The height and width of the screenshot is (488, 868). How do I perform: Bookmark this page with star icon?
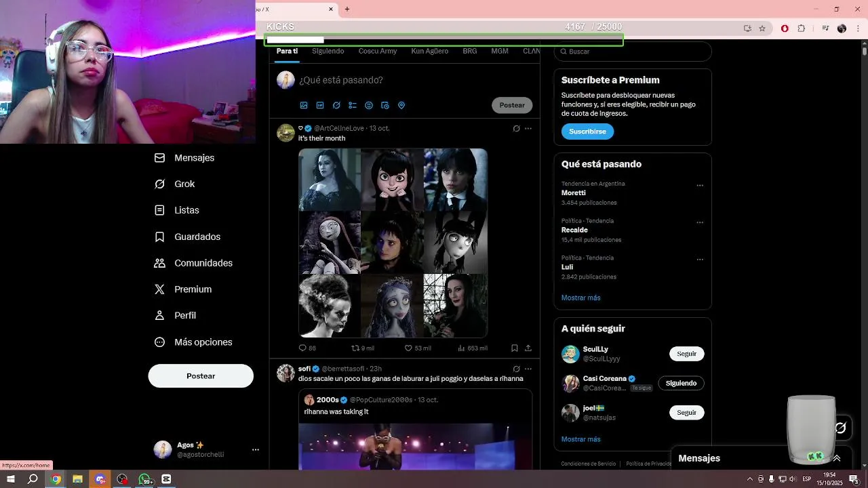tap(762, 28)
